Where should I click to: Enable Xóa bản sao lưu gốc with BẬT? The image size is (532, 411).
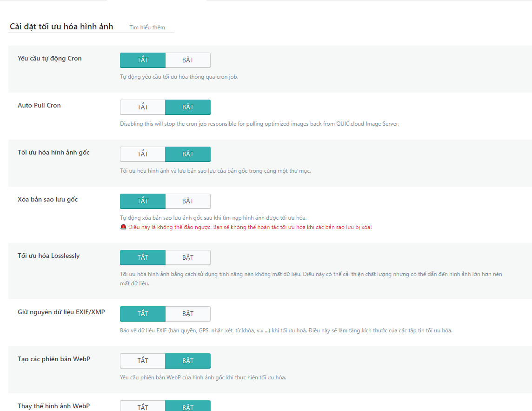188,201
